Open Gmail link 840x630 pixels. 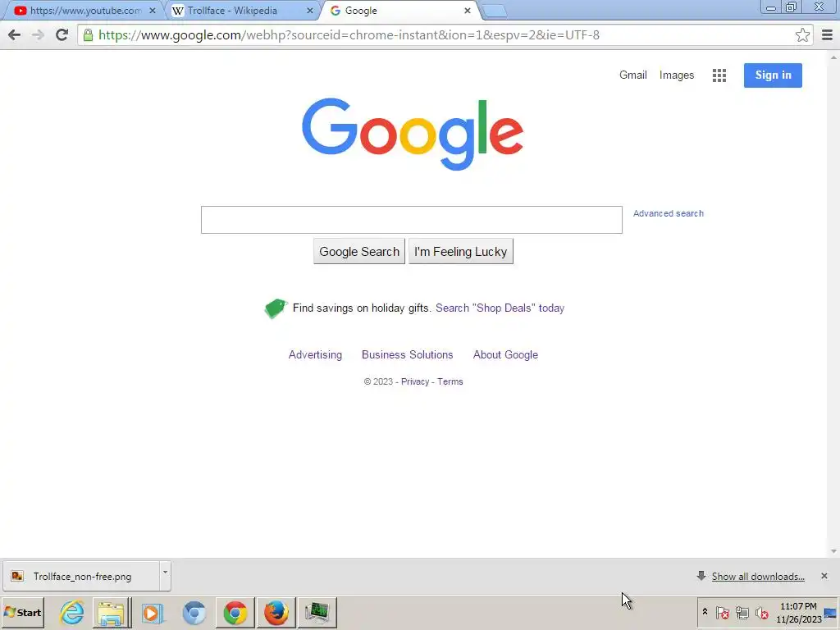633,75
